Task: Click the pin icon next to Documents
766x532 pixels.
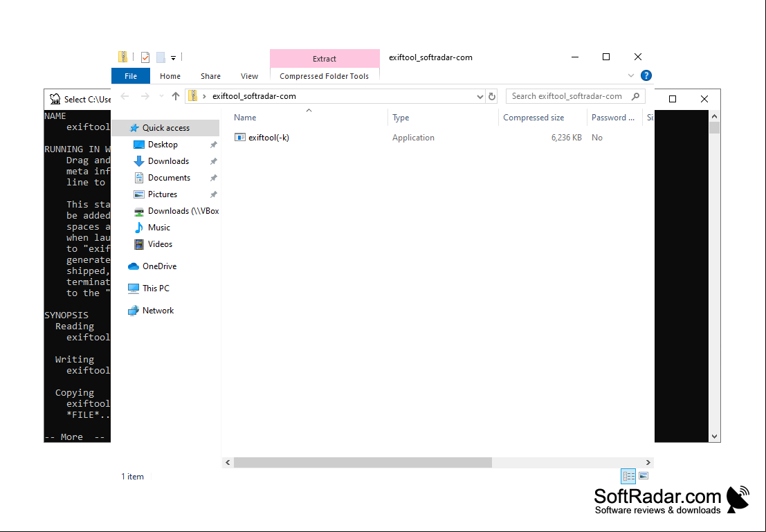Action: coord(214,178)
